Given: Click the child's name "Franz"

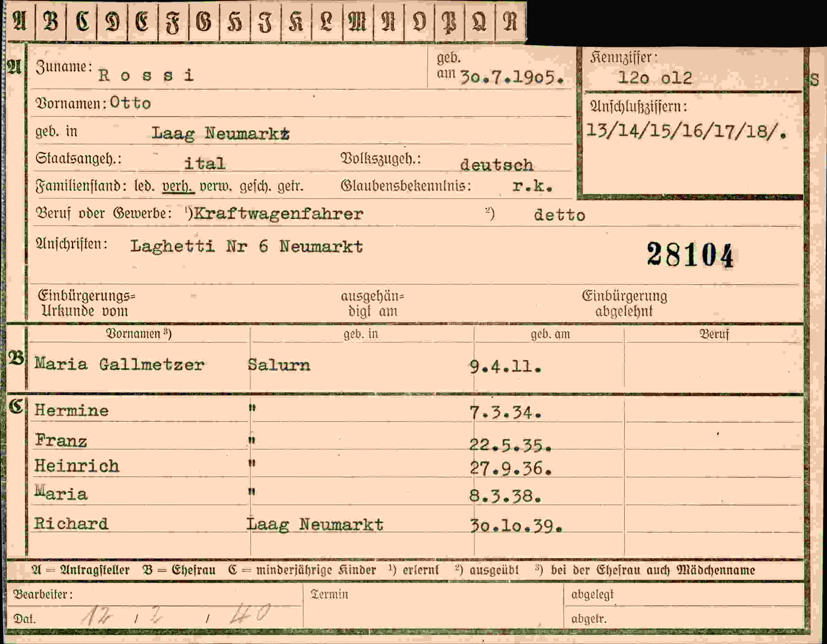Looking at the screenshot, I should point(61,441).
